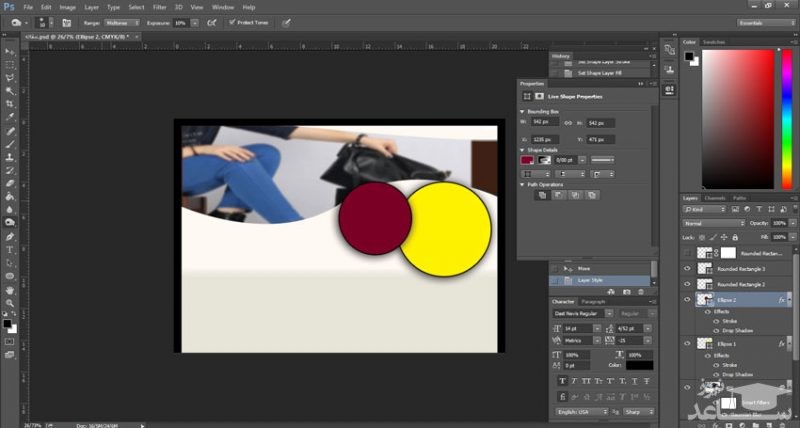The height and width of the screenshot is (428, 800).
Task: Switch to the Channels tab
Action: click(x=717, y=198)
